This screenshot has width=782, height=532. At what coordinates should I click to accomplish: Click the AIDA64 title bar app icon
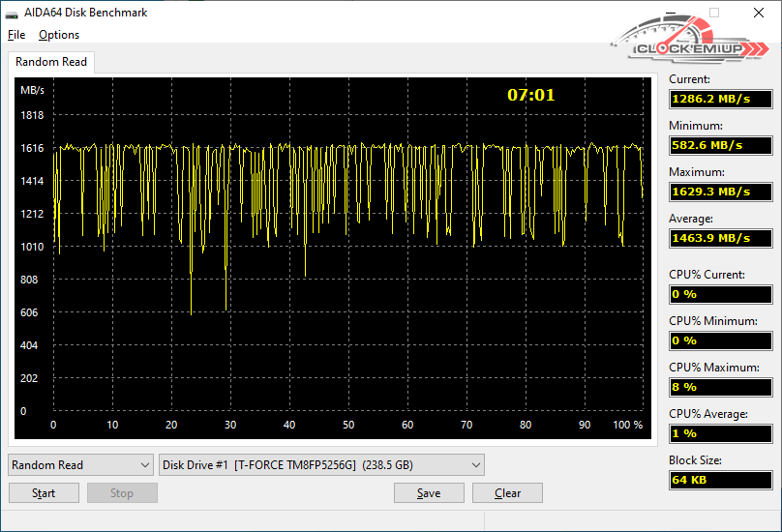coord(12,14)
